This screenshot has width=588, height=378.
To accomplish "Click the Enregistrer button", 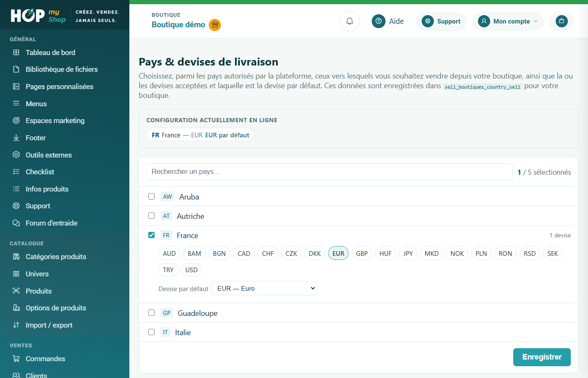I will (x=542, y=357).
